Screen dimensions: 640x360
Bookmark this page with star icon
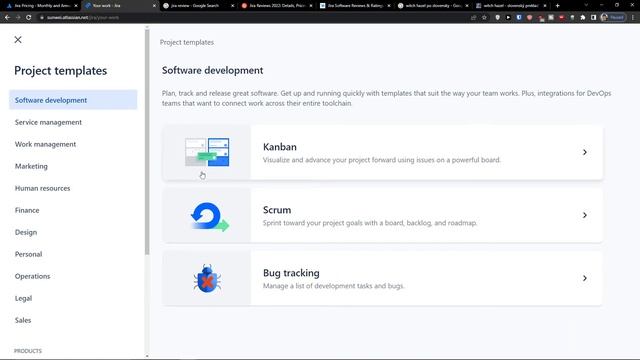[484, 18]
